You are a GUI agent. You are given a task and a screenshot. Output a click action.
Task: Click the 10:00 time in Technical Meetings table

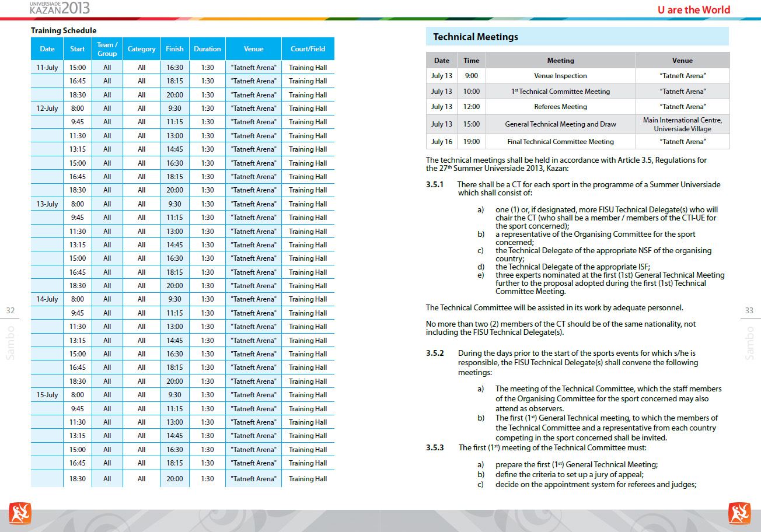472,92
